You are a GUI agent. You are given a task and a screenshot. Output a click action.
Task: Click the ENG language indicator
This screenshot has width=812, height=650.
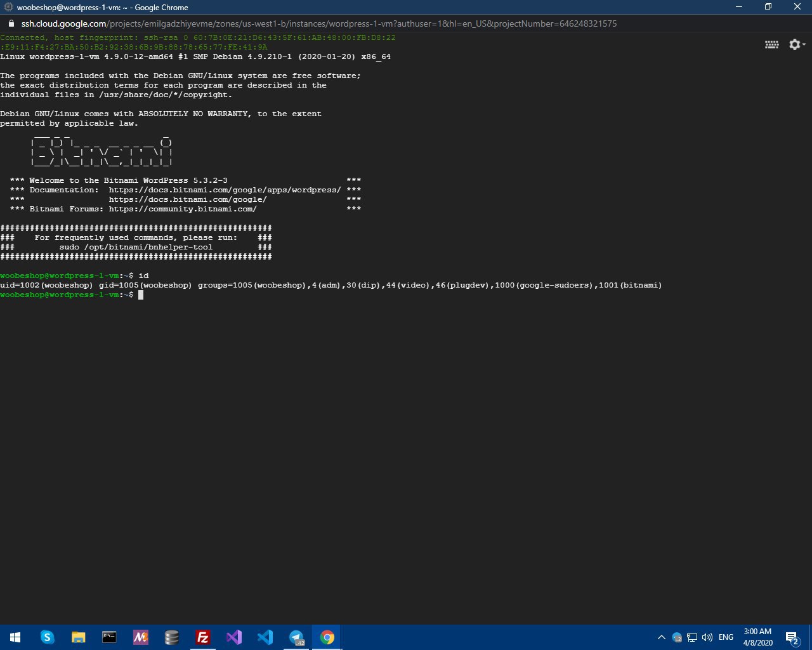point(726,637)
